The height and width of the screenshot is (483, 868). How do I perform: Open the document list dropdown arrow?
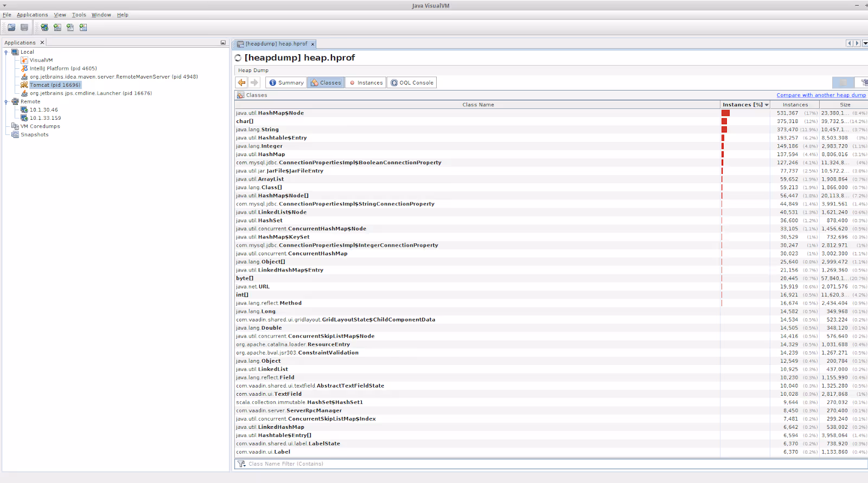(865, 43)
